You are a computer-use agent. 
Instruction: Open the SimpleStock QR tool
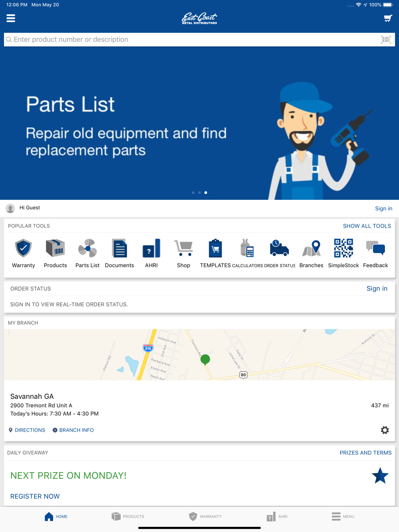[344, 253]
